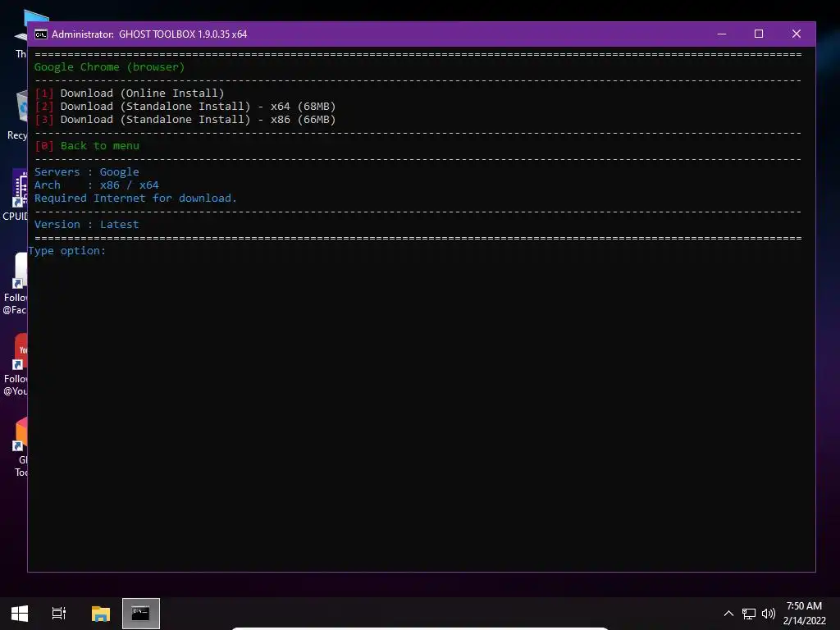Show hidden system tray icons
Image resolution: width=840 pixels, height=630 pixels.
[728, 614]
